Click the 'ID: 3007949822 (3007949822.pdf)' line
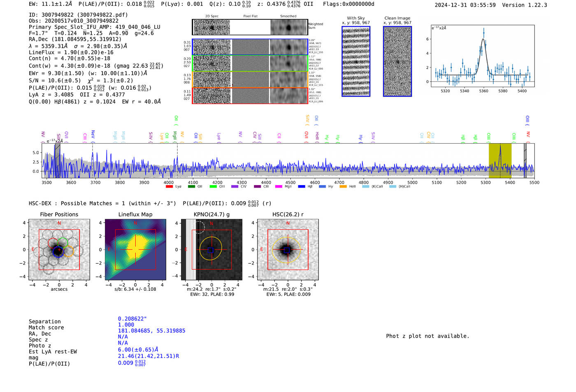Screen dimensions: 576x392 point(78,15)
